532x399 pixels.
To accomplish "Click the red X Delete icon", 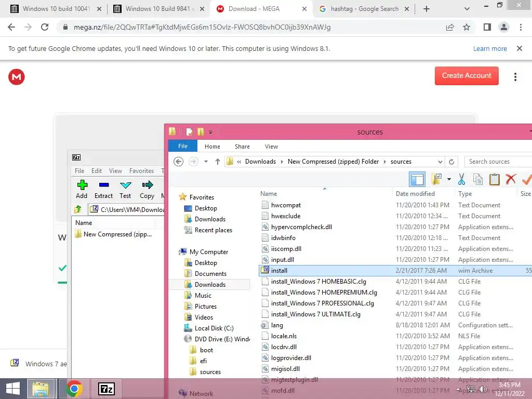I will [511, 179].
